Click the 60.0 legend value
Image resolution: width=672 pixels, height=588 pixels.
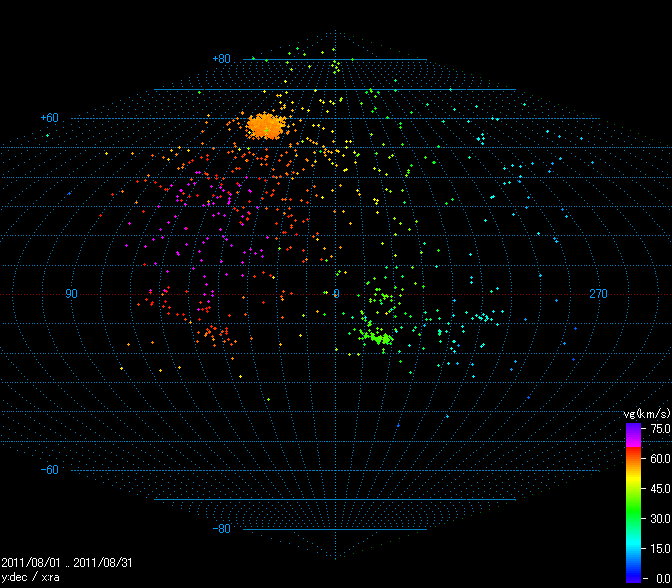coord(660,459)
